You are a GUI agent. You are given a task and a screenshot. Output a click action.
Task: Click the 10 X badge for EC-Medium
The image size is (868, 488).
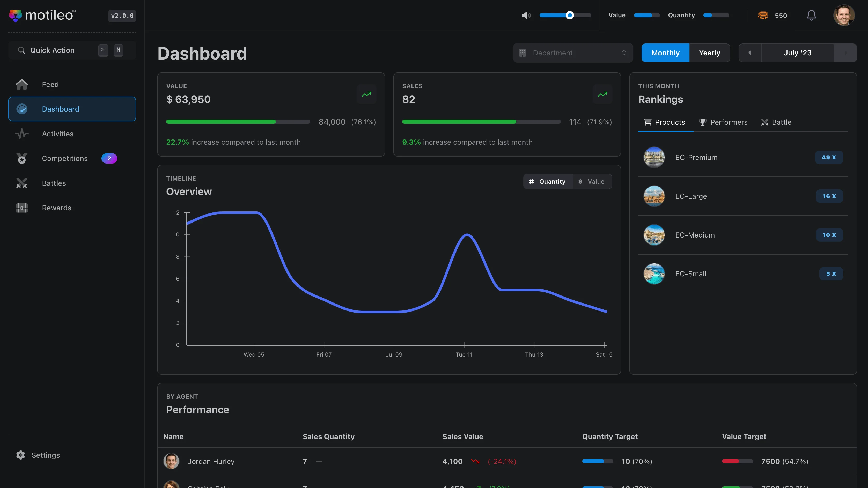tap(829, 235)
